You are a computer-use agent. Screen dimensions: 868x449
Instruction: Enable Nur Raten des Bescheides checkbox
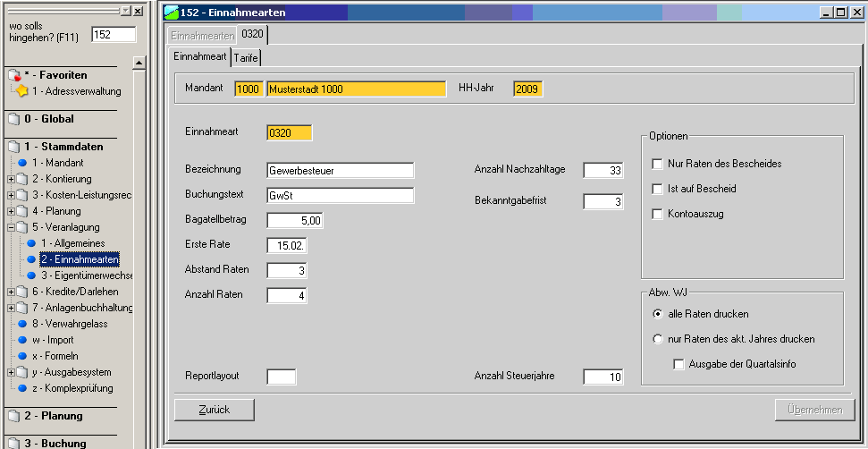click(658, 164)
